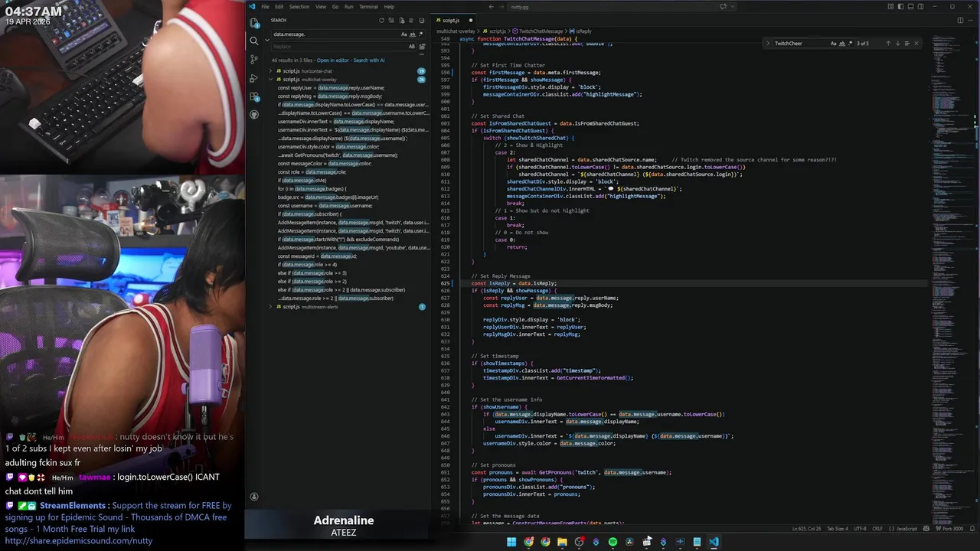Open JavaScript language mode selector
This screenshot has height=551, width=980.
pyautogui.click(x=906, y=529)
